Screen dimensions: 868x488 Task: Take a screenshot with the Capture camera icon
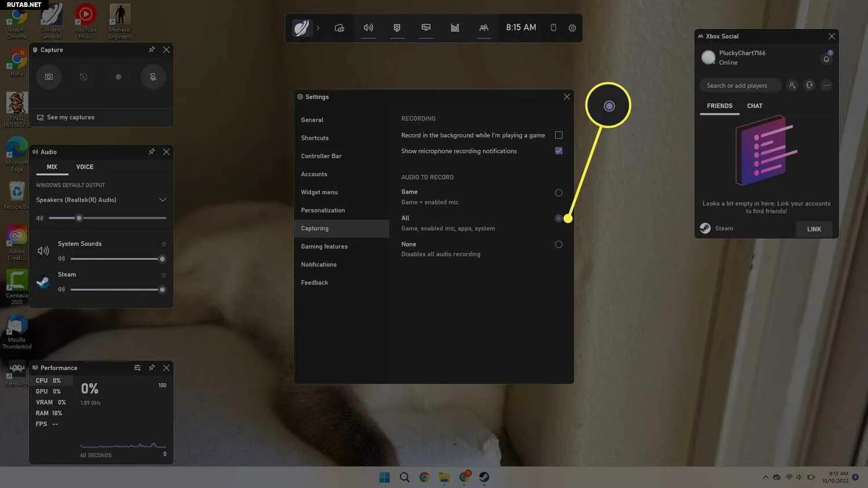click(49, 77)
